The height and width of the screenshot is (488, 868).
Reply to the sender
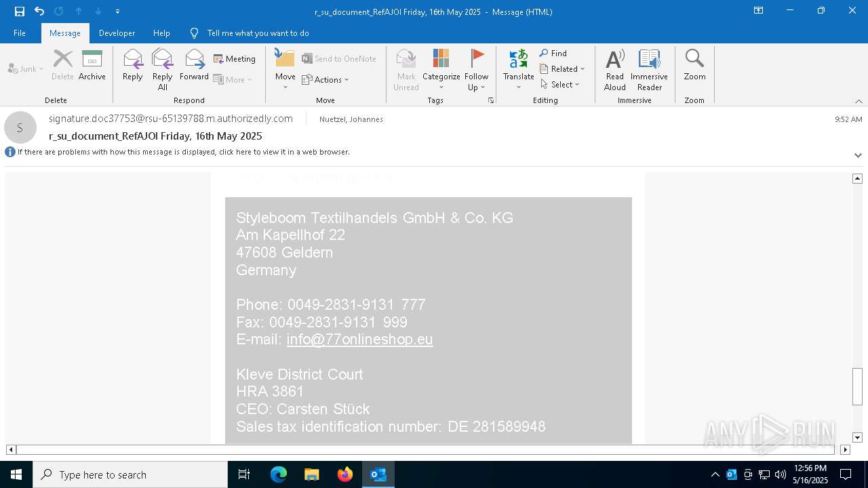click(133, 66)
